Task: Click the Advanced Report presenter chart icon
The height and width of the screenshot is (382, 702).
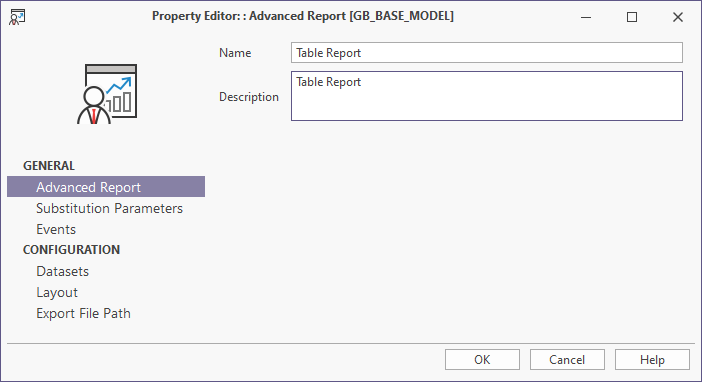Action: pyautogui.click(x=107, y=94)
